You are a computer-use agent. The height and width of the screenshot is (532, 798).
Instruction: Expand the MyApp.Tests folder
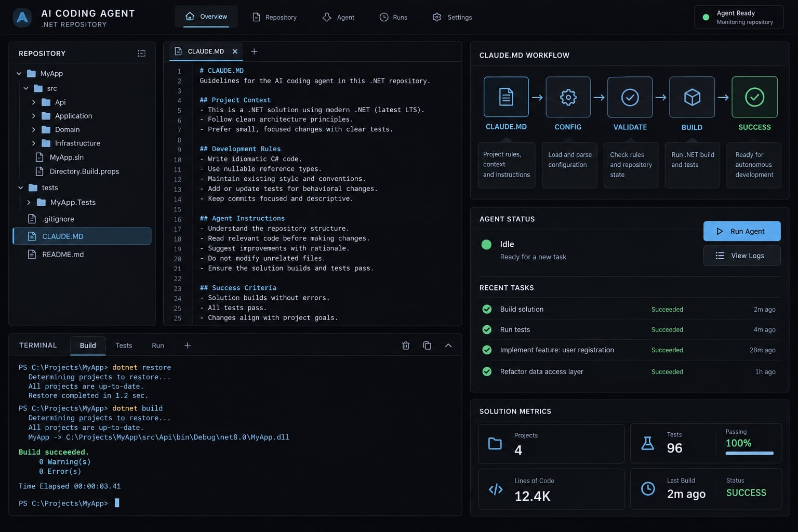coord(29,202)
